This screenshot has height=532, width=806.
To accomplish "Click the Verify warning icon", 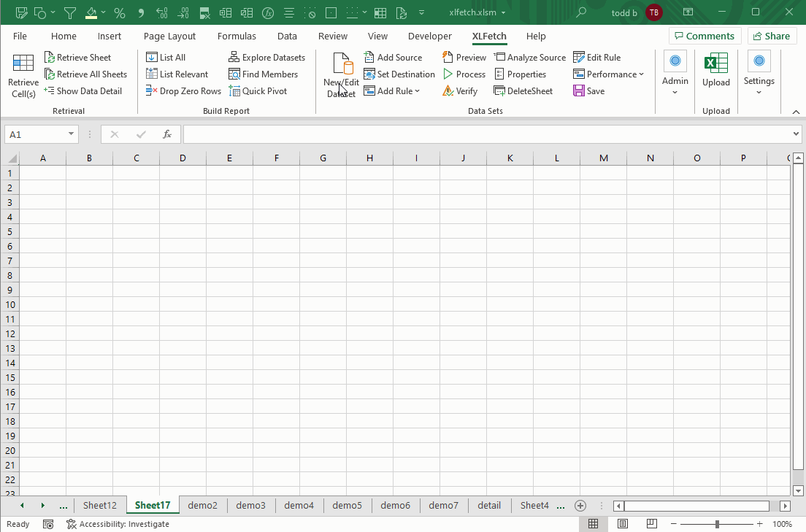I will [x=448, y=91].
